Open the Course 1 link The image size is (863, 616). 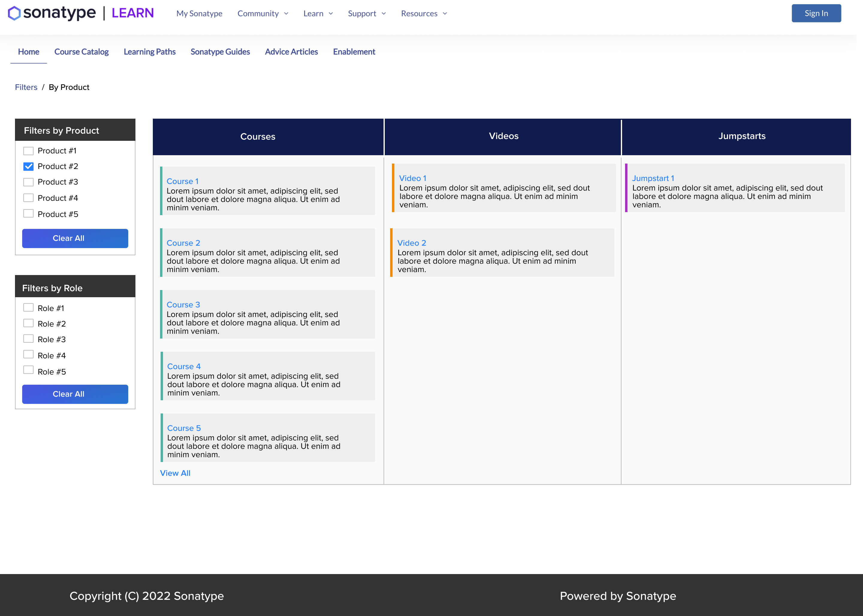point(182,181)
